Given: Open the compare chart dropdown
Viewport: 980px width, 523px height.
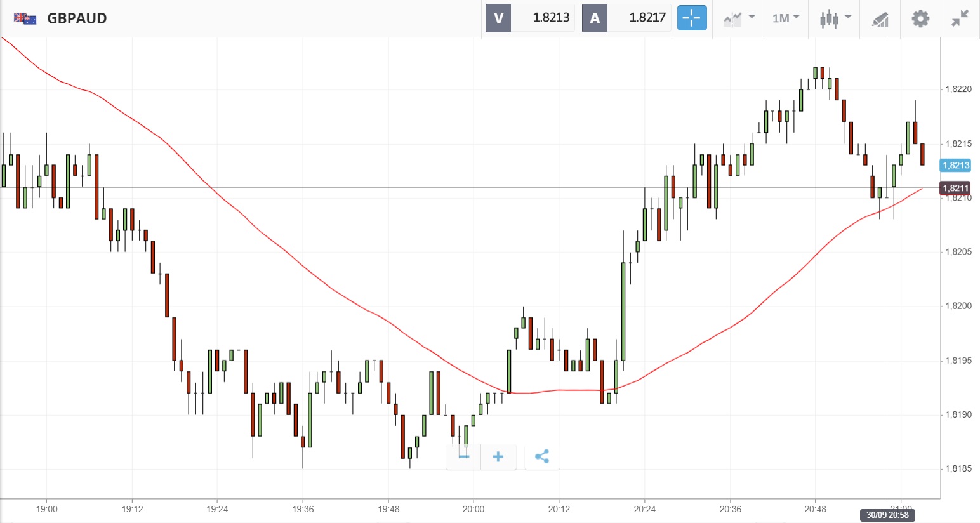Looking at the screenshot, I should (x=739, y=18).
